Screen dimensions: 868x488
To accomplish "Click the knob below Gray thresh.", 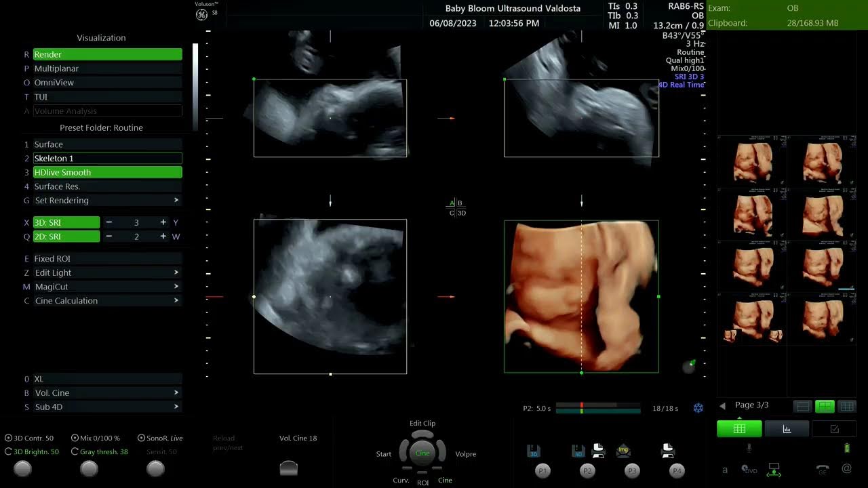I will 90,468.
